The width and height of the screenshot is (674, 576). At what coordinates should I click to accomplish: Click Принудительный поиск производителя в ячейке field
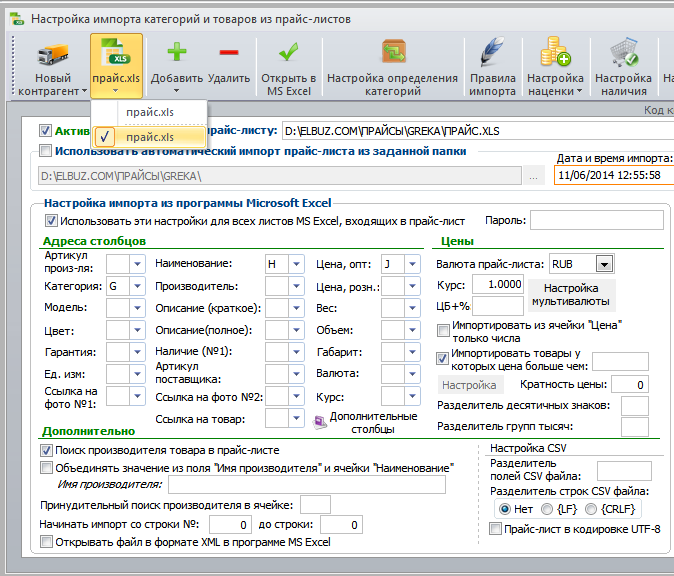pos(315,505)
